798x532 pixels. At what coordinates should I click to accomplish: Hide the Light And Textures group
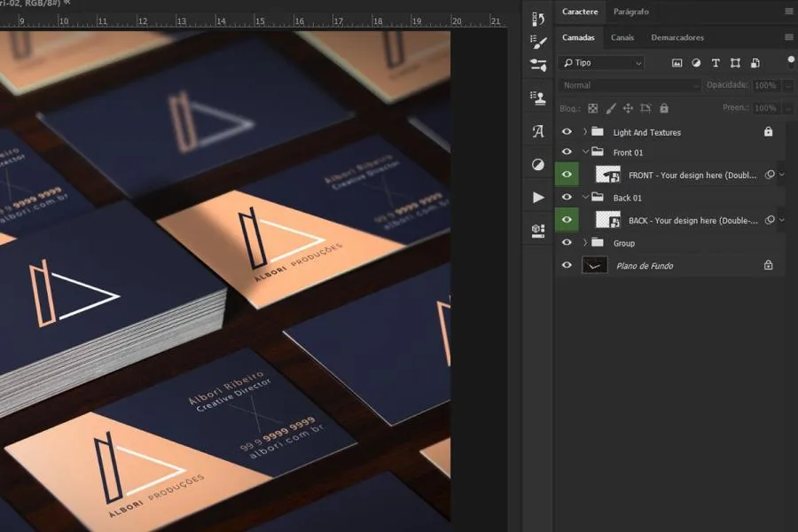(x=567, y=132)
